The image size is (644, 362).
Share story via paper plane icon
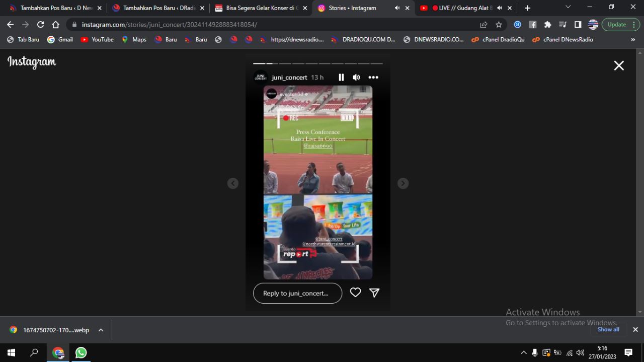[x=374, y=293]
